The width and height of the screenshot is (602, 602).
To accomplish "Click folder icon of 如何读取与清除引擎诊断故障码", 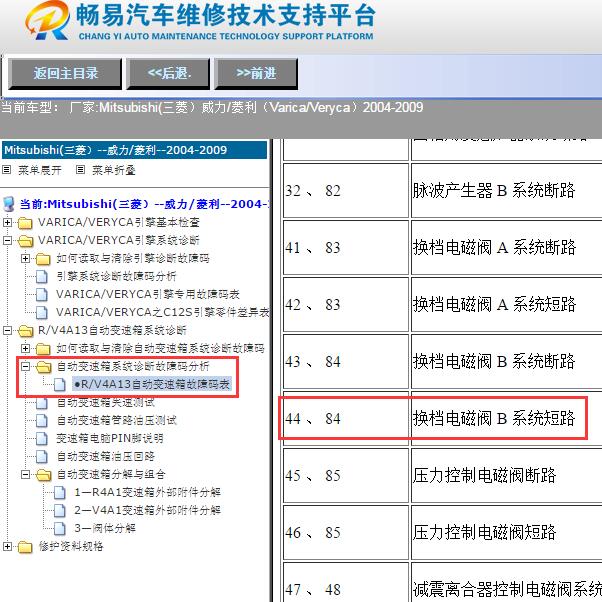I will [43, 259].
